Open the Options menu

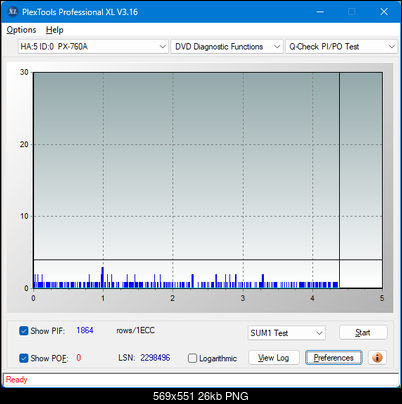(21, 30)
